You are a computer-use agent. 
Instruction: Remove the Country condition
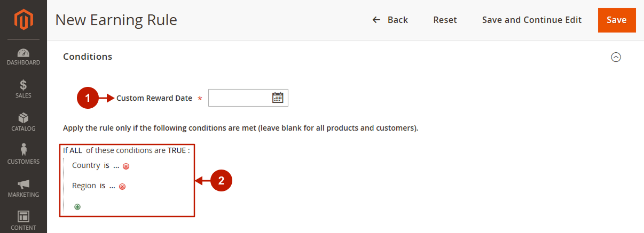pos(126,166)
